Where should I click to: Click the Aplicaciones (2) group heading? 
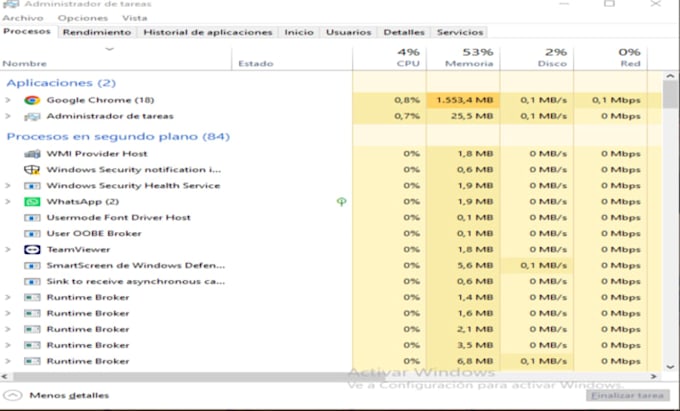(61, 83)
